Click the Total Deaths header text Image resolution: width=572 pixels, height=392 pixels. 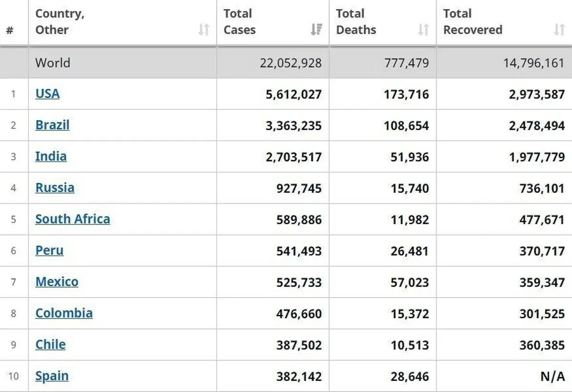click(x=356, y=22)
